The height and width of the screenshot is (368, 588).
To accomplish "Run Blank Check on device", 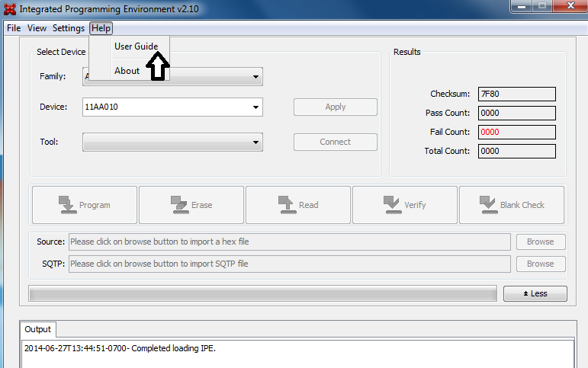I will [512, 205].
